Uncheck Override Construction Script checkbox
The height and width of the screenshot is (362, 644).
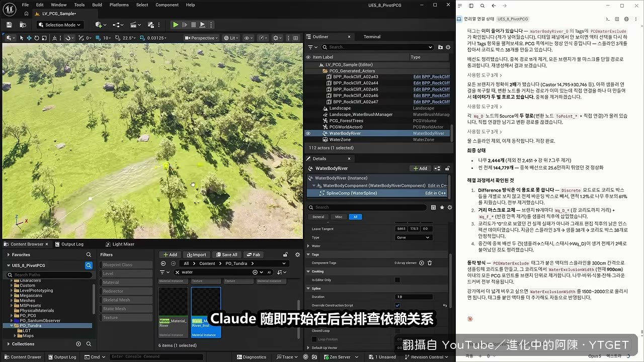pyautogui.click(x=397, y=305)
